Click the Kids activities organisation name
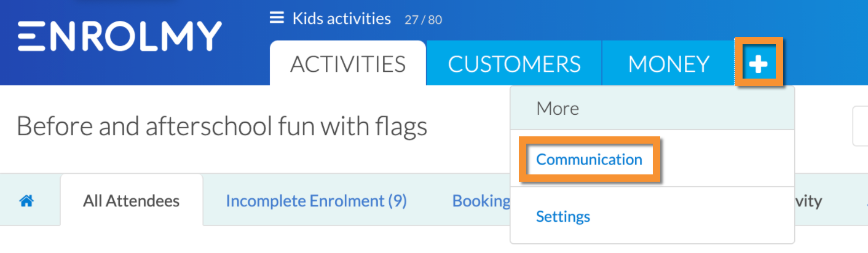868x253 pixels. (x=342, y=18)
